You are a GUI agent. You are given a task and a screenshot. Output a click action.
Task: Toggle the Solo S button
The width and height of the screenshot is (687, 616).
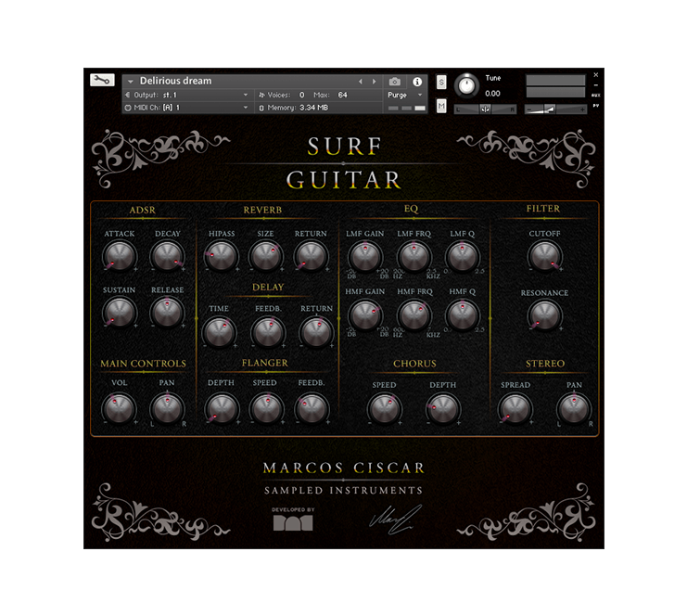pyautogui.click(x=441, y=83)
